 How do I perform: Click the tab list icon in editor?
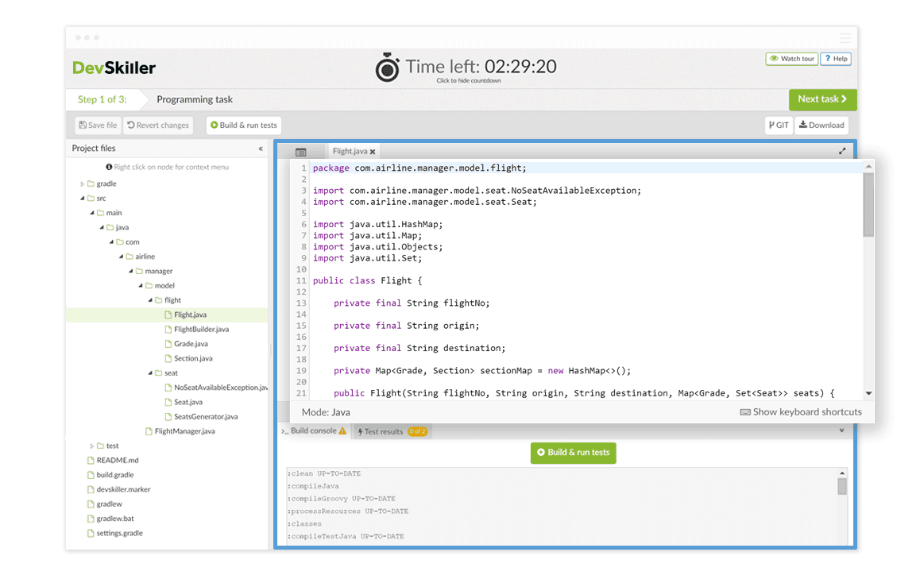click(x=300, y=152)
